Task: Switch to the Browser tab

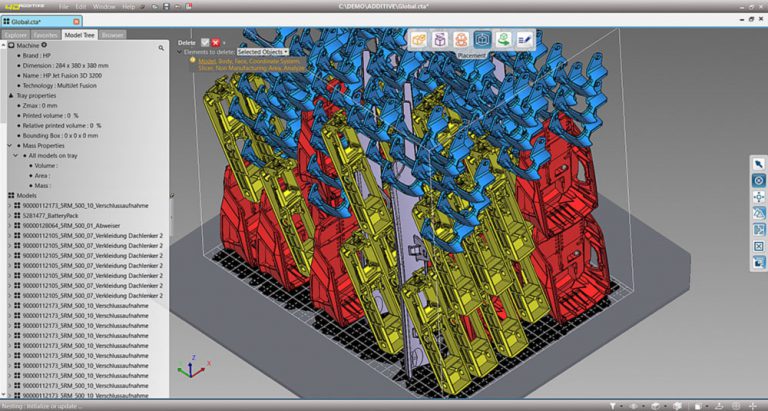Action: [113, 34]
